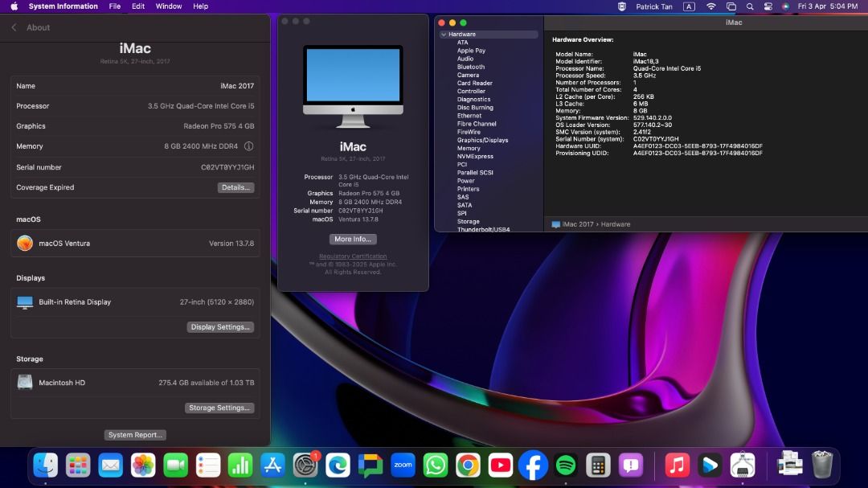Open the App Store from the Dock
Image resolution: width=868 pixels, height=488 pixels.
273,465
